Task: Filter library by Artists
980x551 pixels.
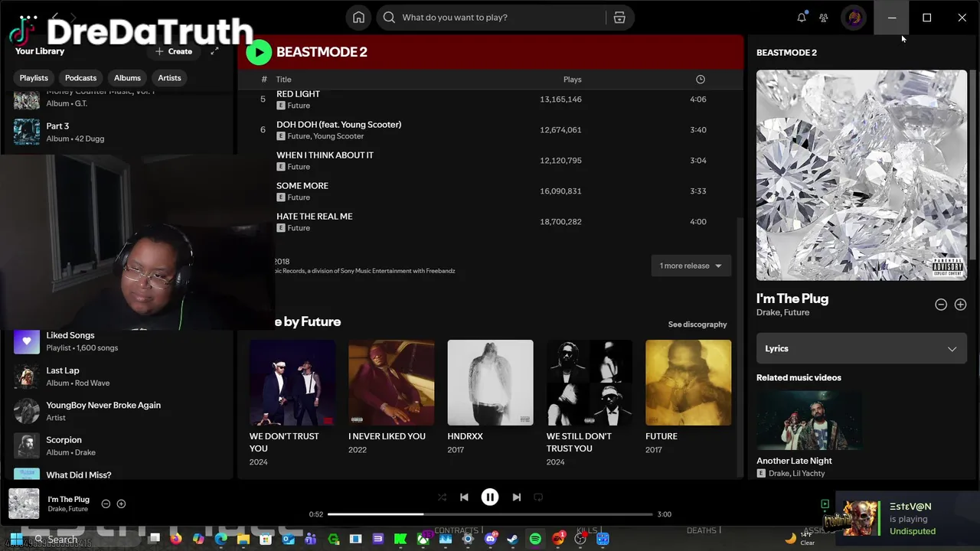Action: pos(169,77)
